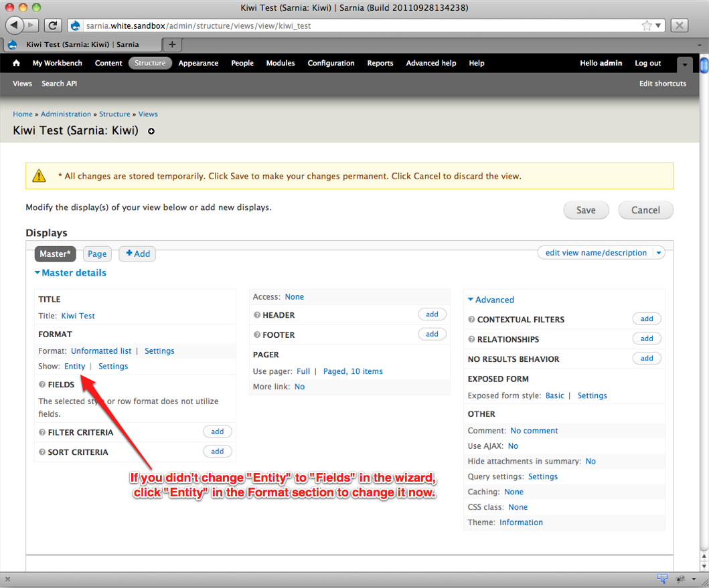This screenshot has width=709, height=588.
Task: Open the Modules admin menu item
Action: point(281,64)
